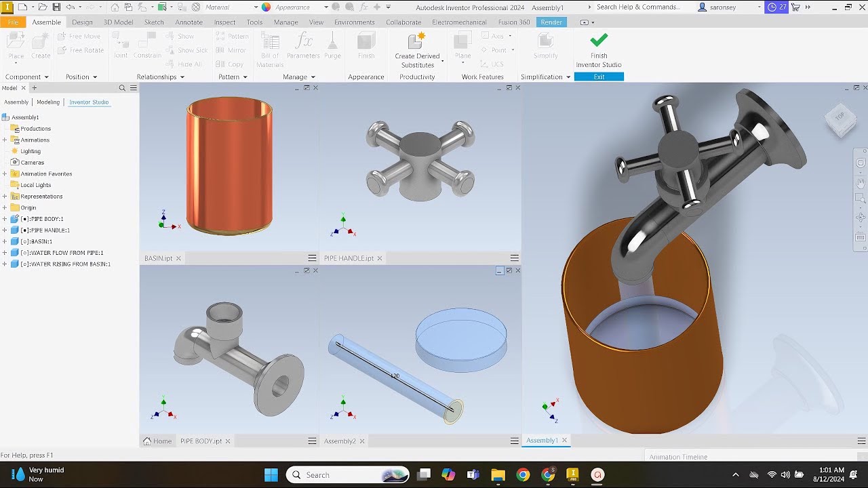This screenshot has height=488, width=868.
Task: Open the Model browser hamburger menu
Action: 134,88
